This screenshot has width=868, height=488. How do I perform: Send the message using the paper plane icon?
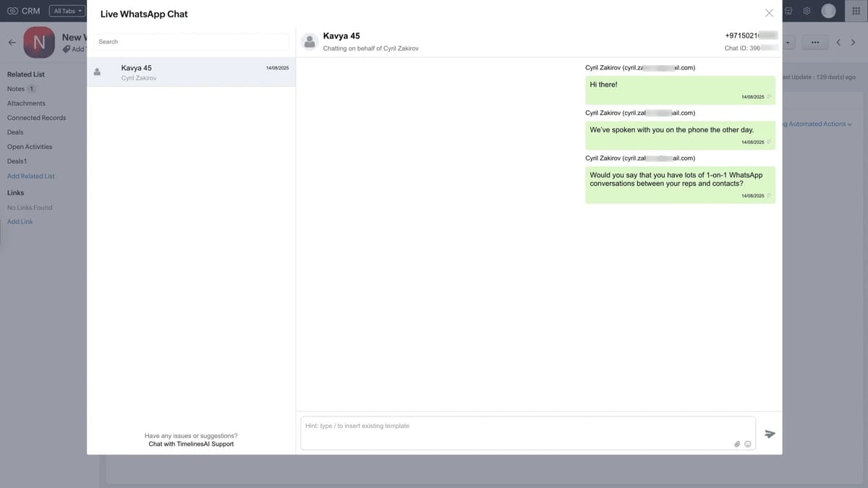[x=770, y=434]
